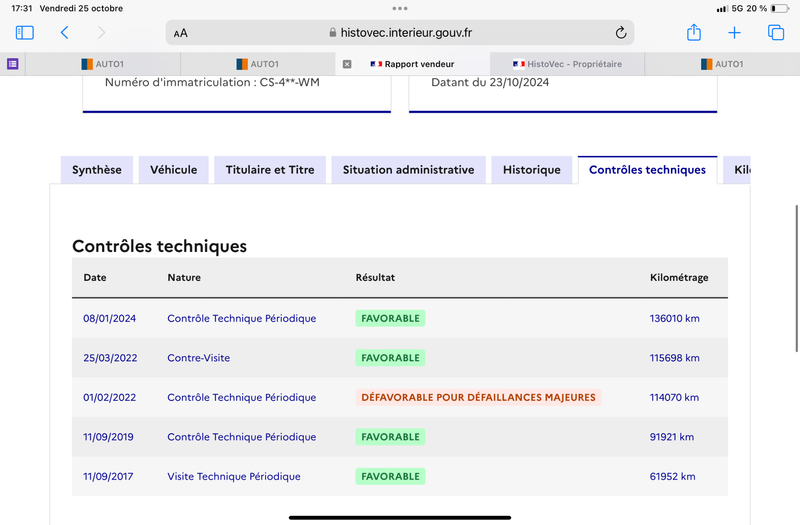Viewport: 800px width, 525px height.
Task: Click the Contrôles techniques section heading
Action: [x=160, y=246]
